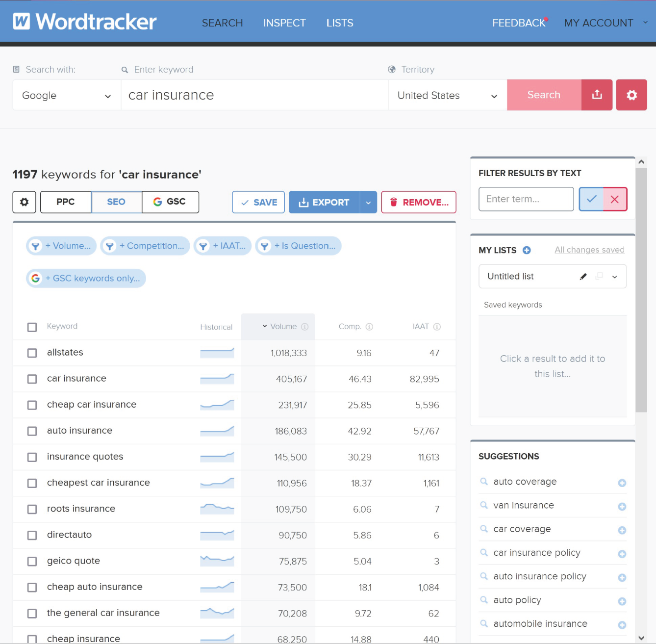Click the 'All changes saved' link
656x644 pixels.
coord(589,250)
